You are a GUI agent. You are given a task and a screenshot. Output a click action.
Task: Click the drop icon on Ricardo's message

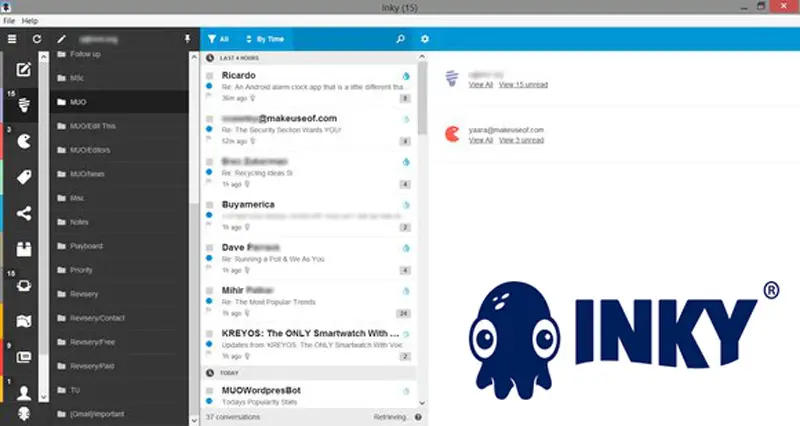406,76
